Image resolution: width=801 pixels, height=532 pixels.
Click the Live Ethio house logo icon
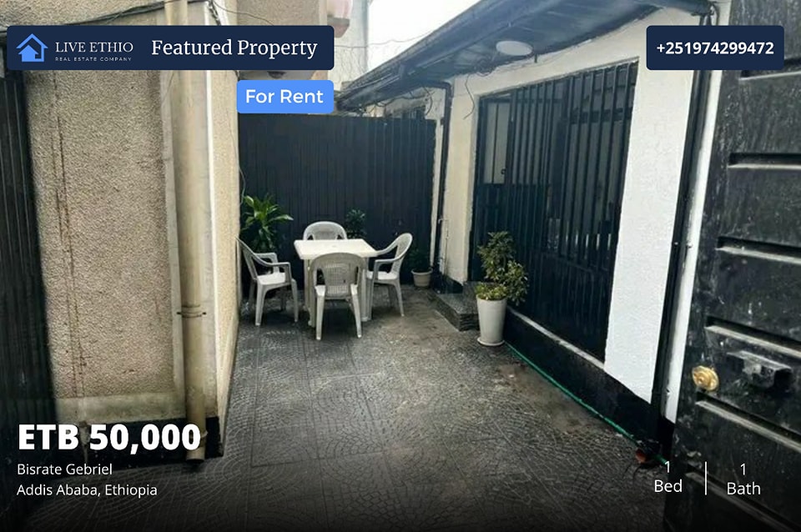pos(32,48)
